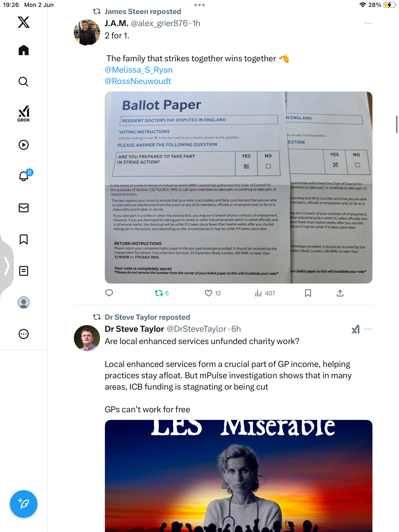Viewport: 399px width, 532px height.
Task: Open the X logo home icon
Action: [x=24, y=22]
